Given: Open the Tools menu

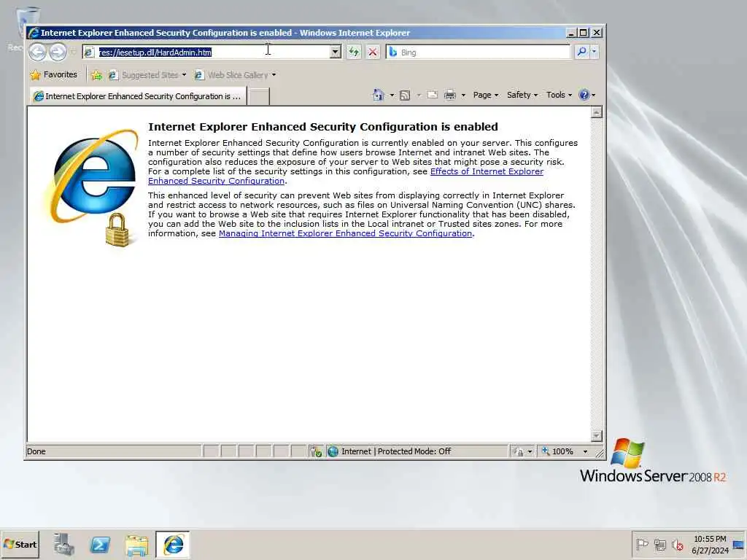Looking at the screenshot, I should point(559,95).
